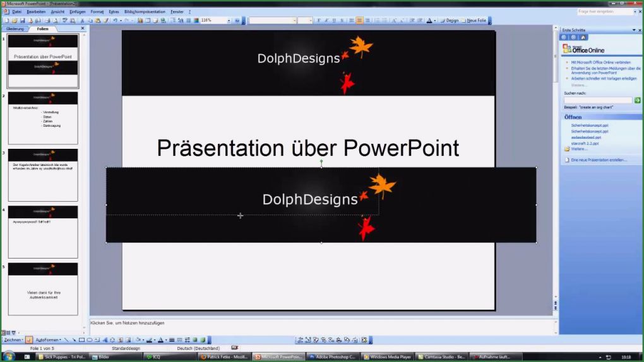Click the task pane Home icon

[583, 37]
